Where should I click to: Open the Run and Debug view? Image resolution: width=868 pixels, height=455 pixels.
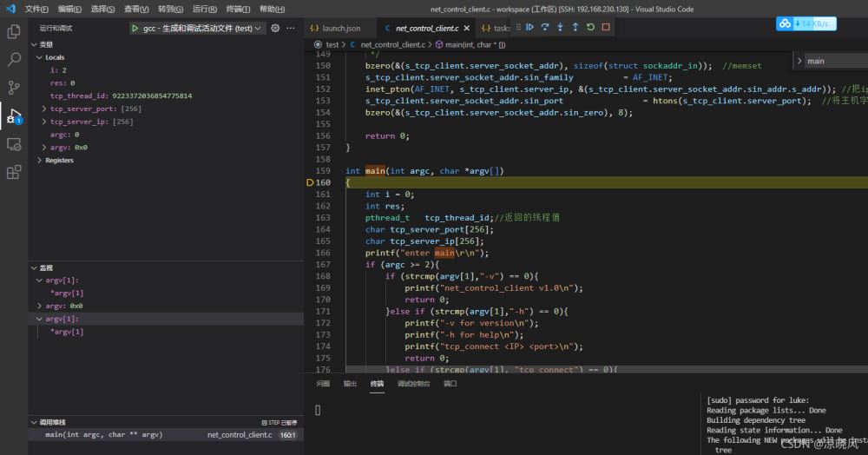[x=14, y=116]
